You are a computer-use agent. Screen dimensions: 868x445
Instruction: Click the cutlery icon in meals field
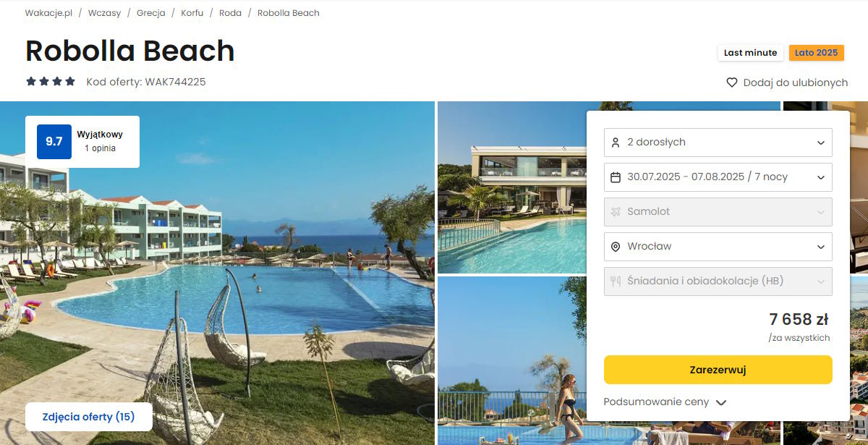(x=616, y=281)
